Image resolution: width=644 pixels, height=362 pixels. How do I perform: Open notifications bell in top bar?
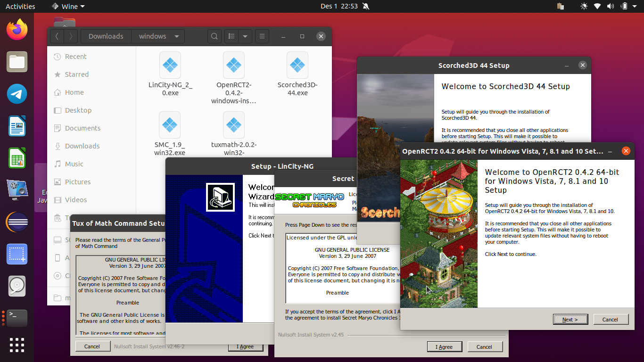tap(366, 7)
